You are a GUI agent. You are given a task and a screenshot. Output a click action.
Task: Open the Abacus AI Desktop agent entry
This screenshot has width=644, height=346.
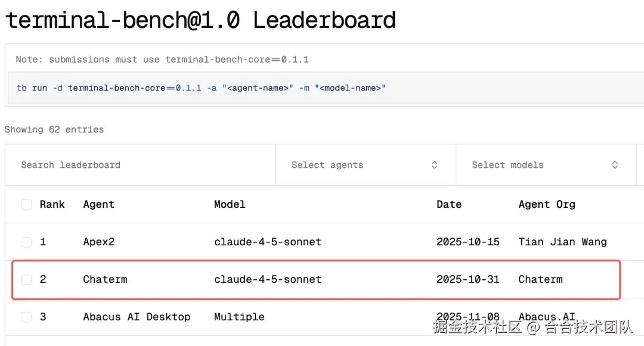pyautogui.click(x=137, y=317)
